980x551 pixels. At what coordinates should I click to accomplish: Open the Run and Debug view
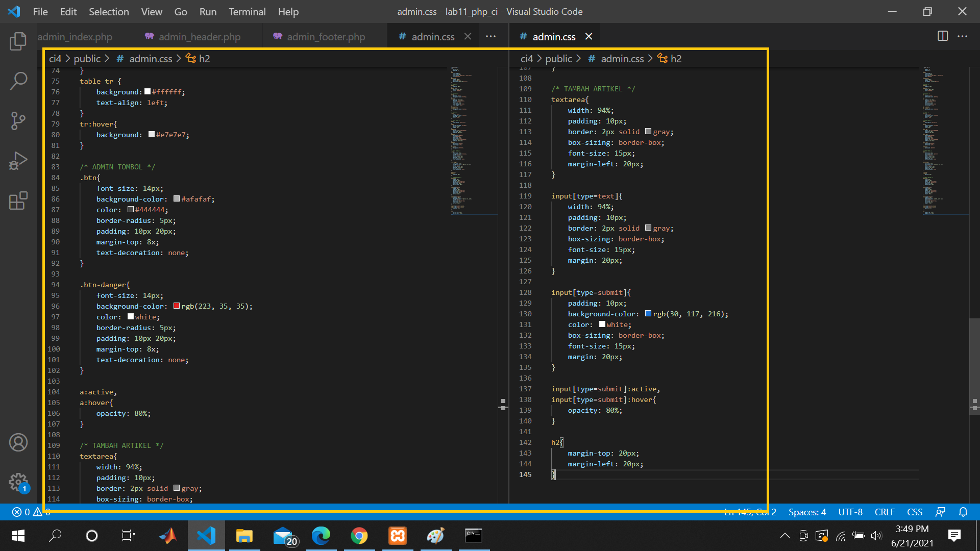[18, 160]
